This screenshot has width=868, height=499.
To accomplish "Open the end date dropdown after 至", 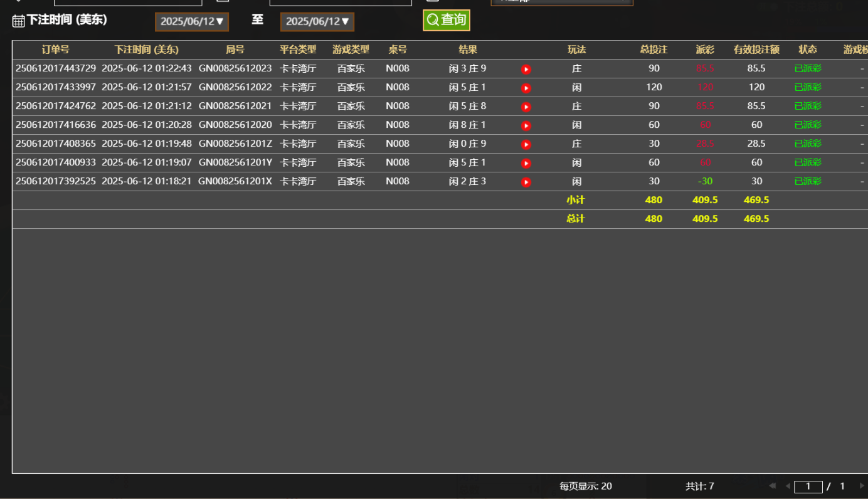I will pyautogui.click(x=317, y=22).
